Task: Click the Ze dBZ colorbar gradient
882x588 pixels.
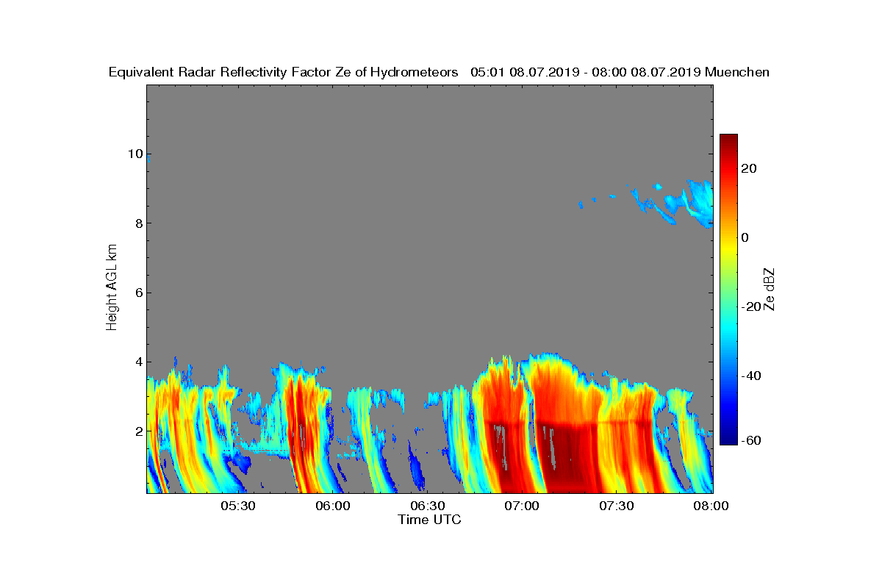Action: pyautogui.click(x=728, y=290)
